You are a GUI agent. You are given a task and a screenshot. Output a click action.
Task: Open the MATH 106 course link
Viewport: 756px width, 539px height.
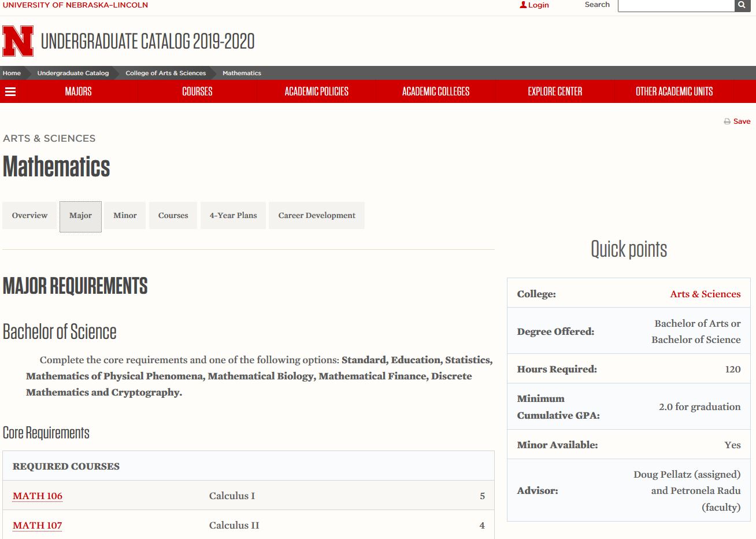(x=38, y=496)
